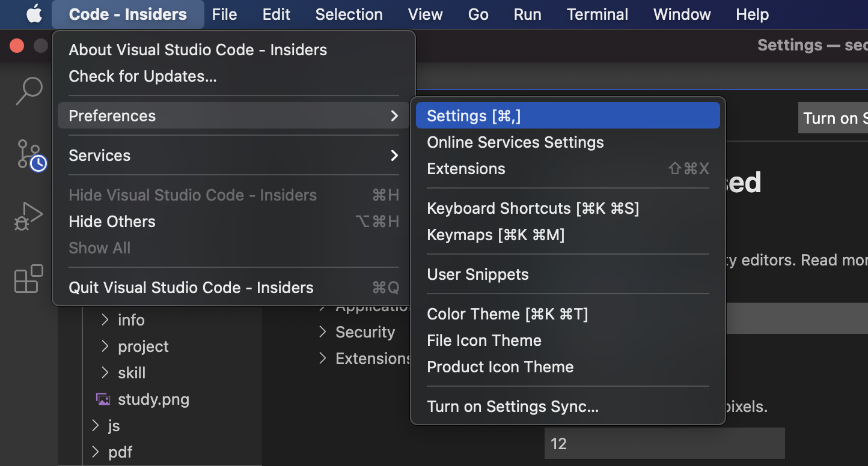Choose Extensions in Preferences submenu
This screenshot has width=868, height=466.
coord(568,169)
